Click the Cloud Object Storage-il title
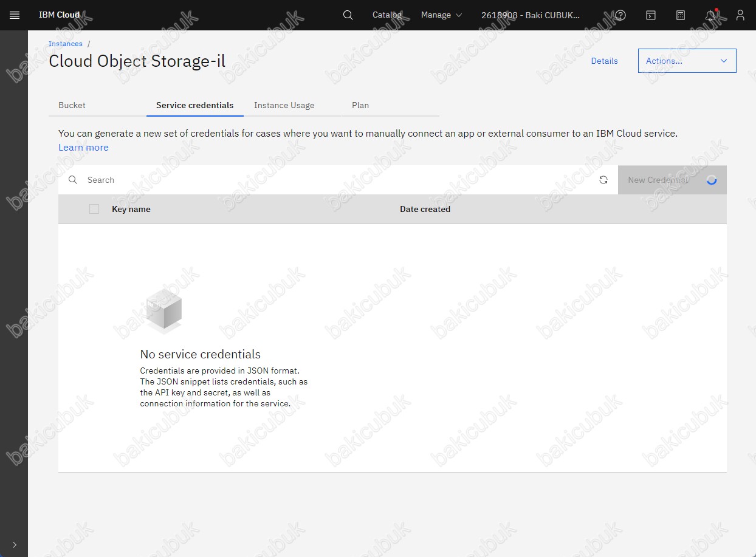 pyautogui.click(x=137, y=61)
